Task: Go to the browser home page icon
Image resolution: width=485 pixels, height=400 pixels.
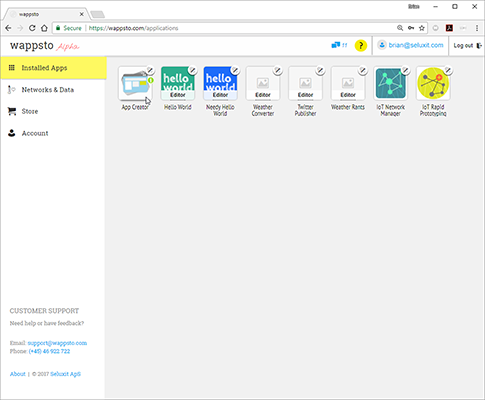Action: click(x=44, y=28)
